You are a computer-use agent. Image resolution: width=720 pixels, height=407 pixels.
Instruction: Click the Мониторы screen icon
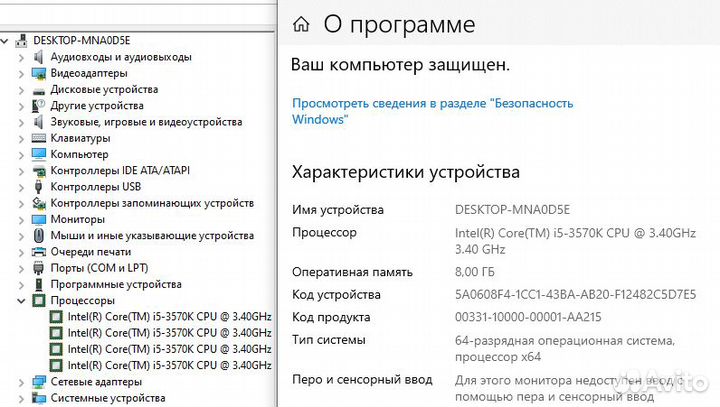click(39, 220)
